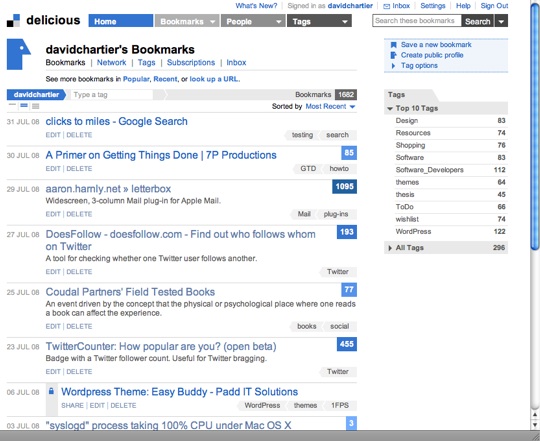Click the books tag
Viewport: 540px width, 441px height.
pos(307,326)
